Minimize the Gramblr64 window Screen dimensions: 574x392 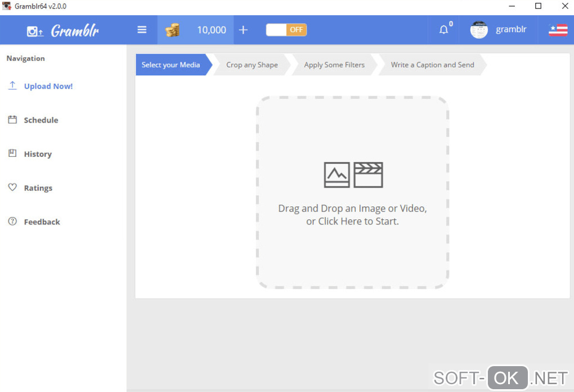click(x=512, y=6)
